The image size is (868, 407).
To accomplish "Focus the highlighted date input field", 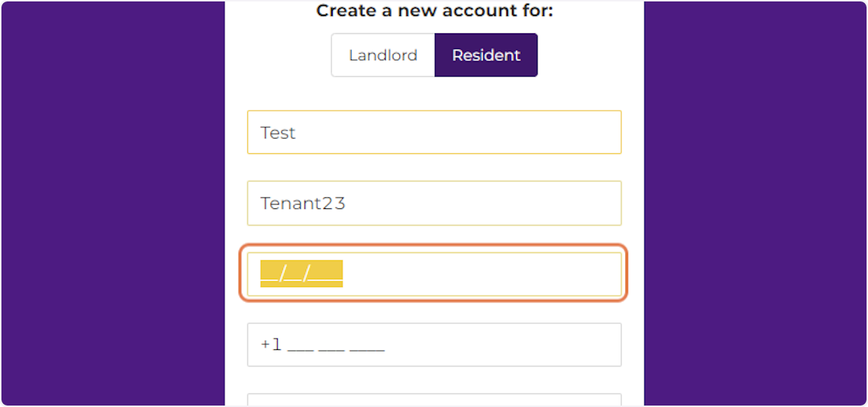I will pyautogui.click(x=434, y=274).
